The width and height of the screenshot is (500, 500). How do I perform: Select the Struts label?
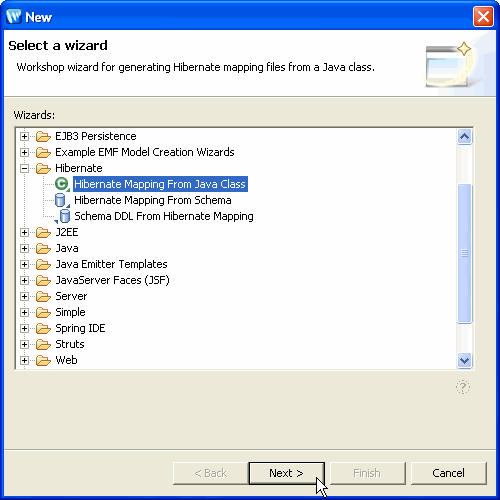[70, 344]
